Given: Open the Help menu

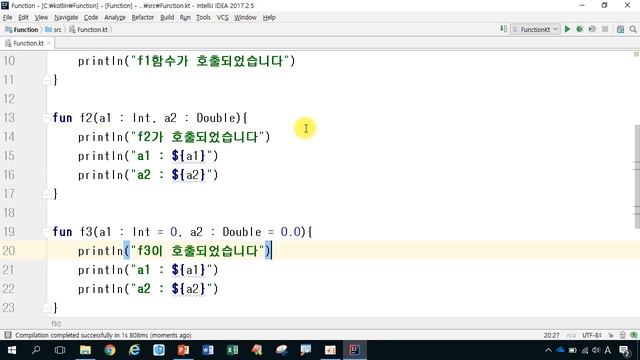Looking at the screenshot, I should pyautogui.click(x=269, y=18).
